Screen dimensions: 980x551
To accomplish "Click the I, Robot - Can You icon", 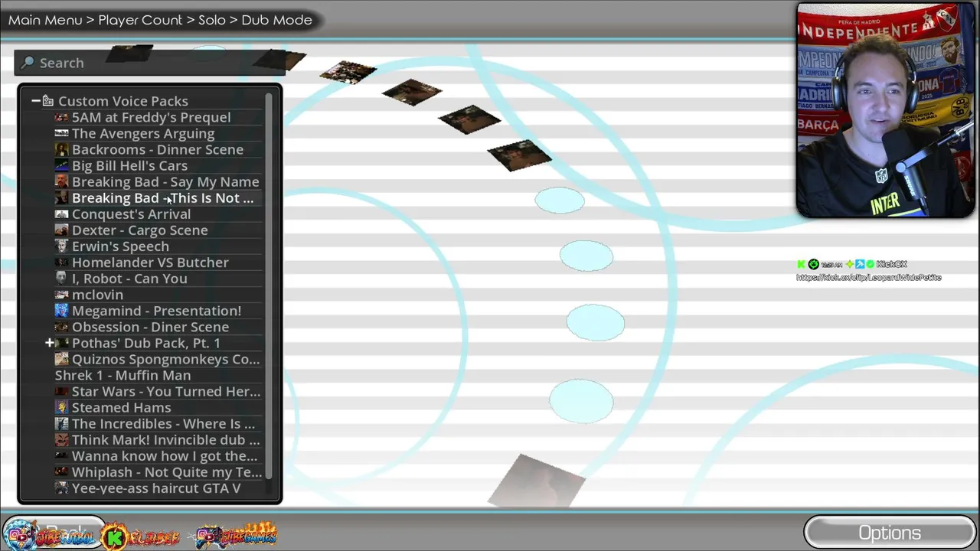I will point(61,279).
